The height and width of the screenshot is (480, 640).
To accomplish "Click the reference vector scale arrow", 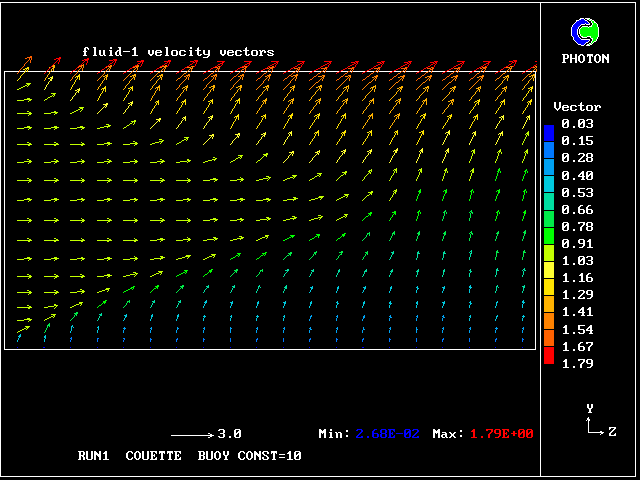I will pyautogui.click(x=191, y=435).
